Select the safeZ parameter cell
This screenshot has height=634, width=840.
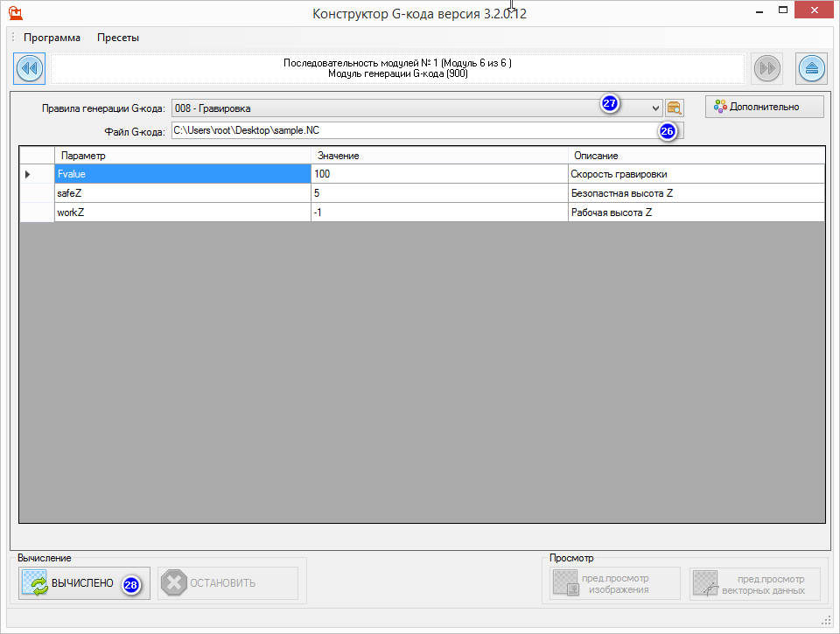pyautogui.click(x=183, y=193)
